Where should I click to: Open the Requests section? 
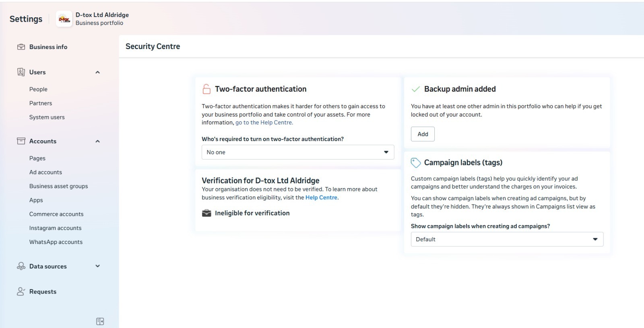coord(43,292)
